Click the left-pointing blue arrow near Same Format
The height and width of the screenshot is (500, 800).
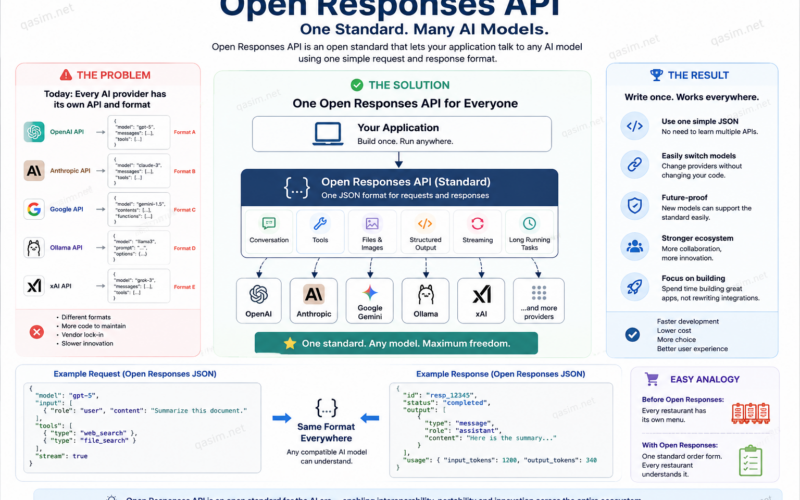[x=370, y=418]
